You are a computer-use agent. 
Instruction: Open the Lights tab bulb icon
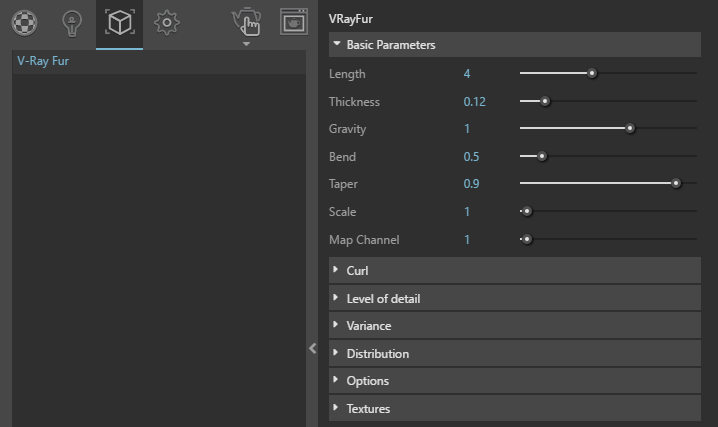tap(72, 23)
